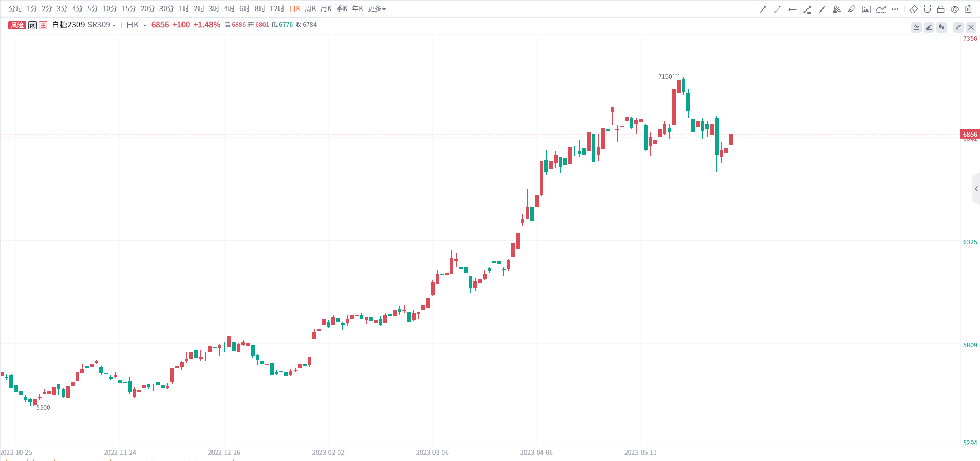This screenshot has width=980, height=461.
Task: Click the 6856 current price label on axis
Action: 970,135
